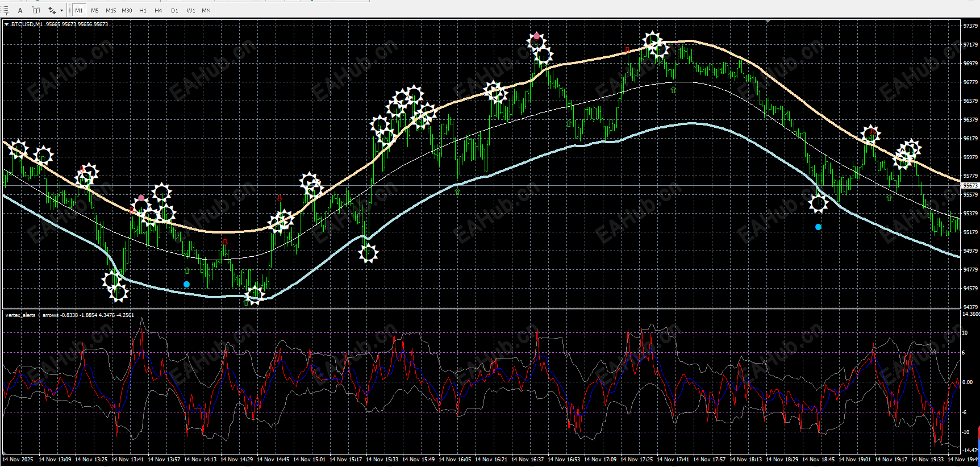Select the Fibonacci retracement tool

[5, 10]
